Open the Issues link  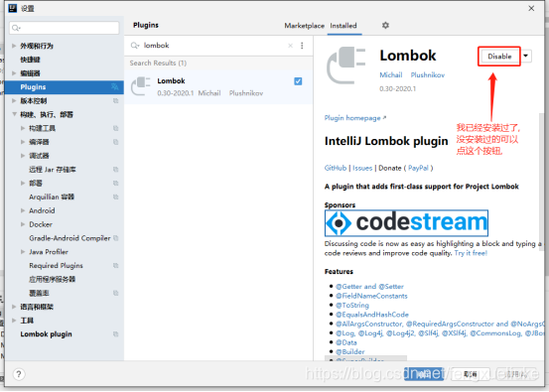pyautogui.click(x=362, y=168)
